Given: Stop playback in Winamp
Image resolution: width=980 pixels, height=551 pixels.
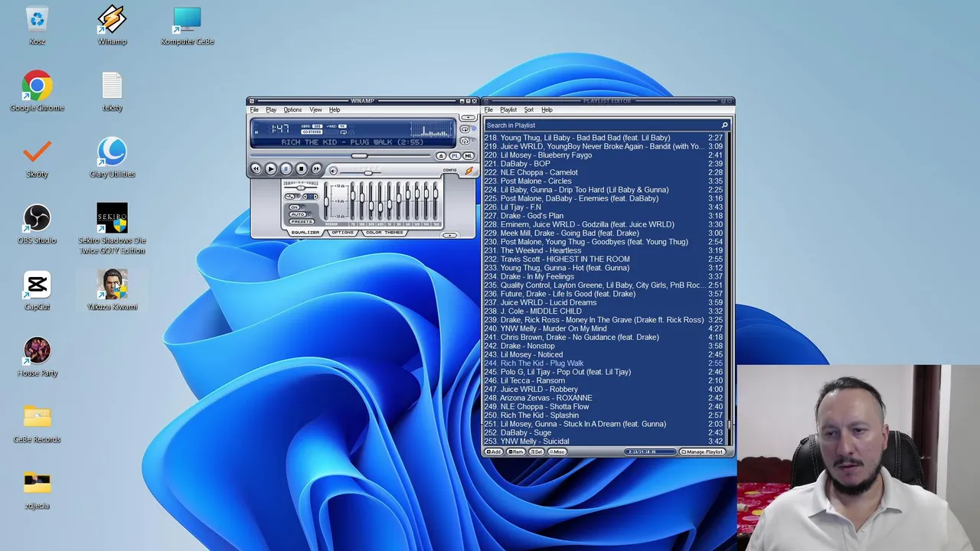Looking at the screenshot, I should (x=301, y=168).
